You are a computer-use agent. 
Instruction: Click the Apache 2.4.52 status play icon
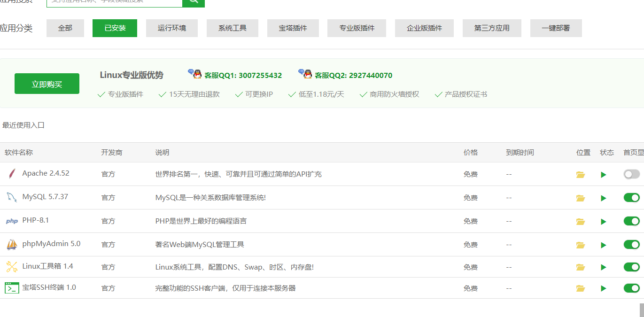[x=604, y=175]
